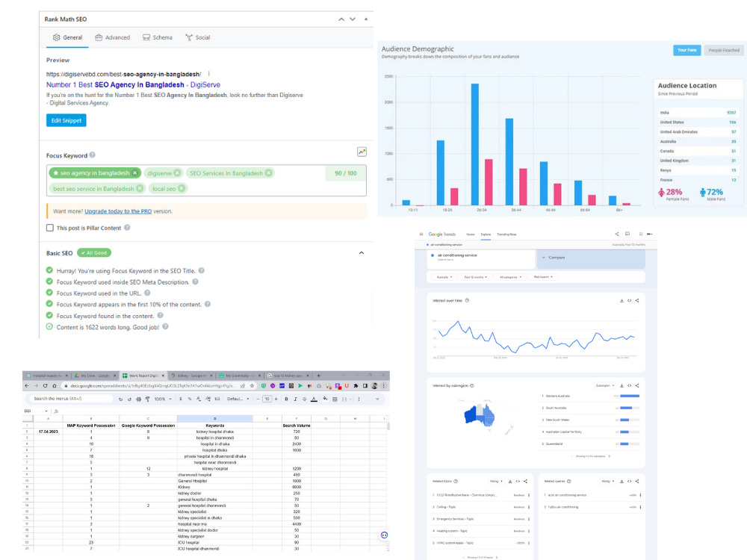747x560 pixels.
Task: Collapse the Rank Math SEO panel toggle arrow
Action: click(366, 19)
